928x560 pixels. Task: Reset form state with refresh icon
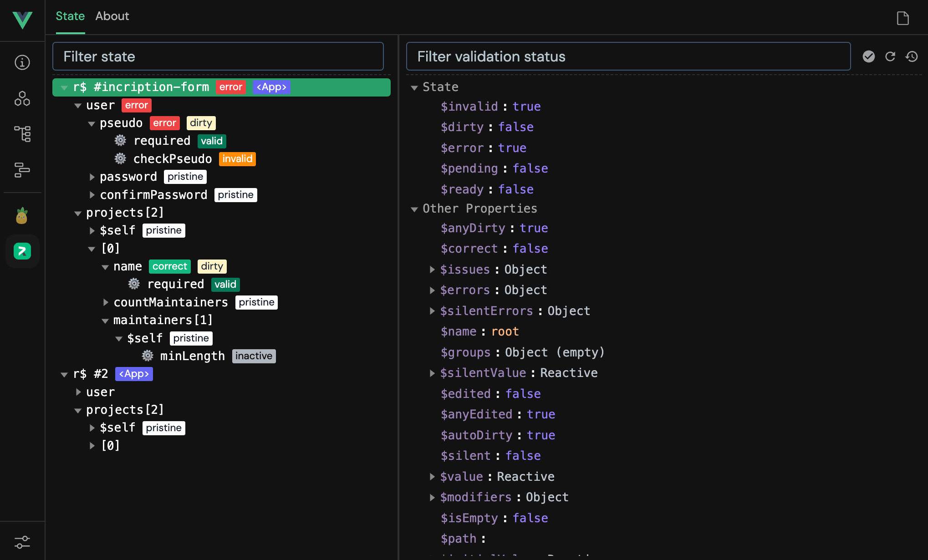pos(890,56)
